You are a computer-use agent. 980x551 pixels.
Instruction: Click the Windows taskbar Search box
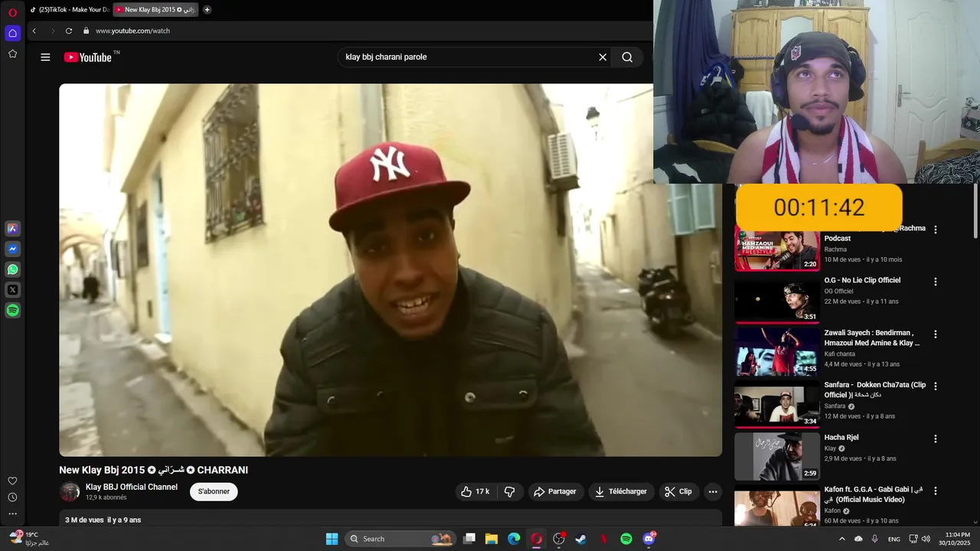[400, 539]
